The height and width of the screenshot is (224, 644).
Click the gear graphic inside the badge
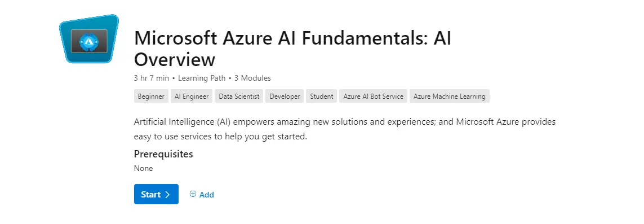87,41
